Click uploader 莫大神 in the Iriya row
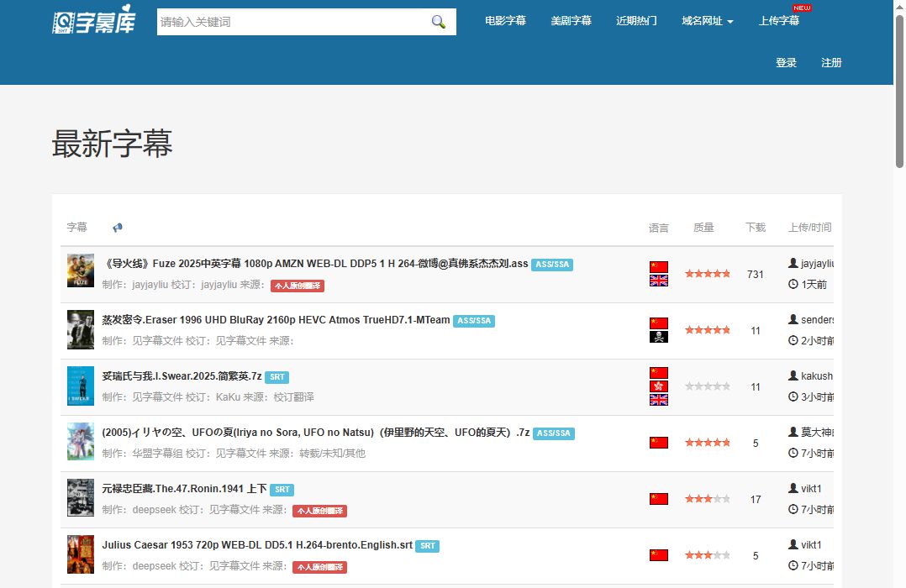 pos(817,432)
